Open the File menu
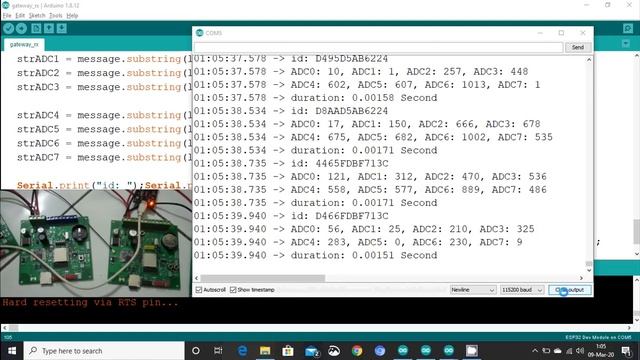The height and width of the screenshot is (360, 640). (7, 16)
